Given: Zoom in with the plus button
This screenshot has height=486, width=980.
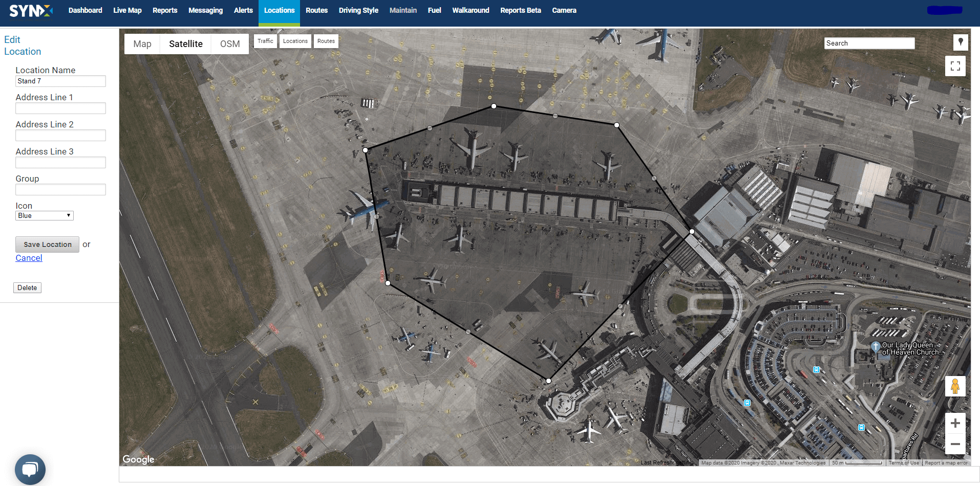Looking at the screenshot, I should coord(955,423).
